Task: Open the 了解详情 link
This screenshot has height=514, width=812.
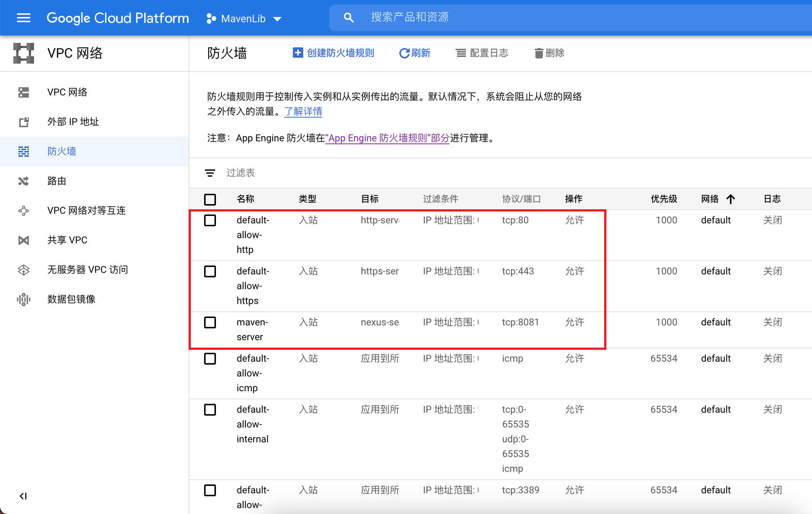Action: click(303, 111)
